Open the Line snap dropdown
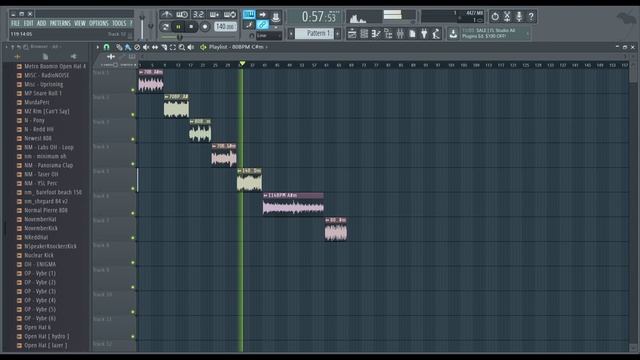The height and width of the screenshot is (360, 640). 269,36
